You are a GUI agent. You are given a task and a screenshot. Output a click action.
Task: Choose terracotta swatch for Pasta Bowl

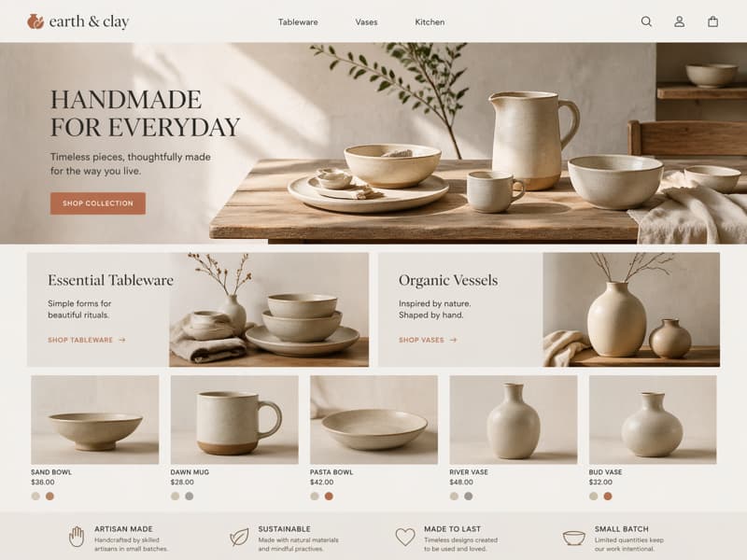coord(329,497)
